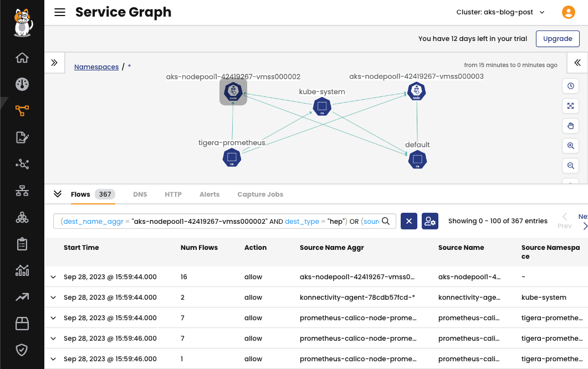Viewport: 588px width, 369px height.
Task: Switch to the HTTP tab
Action: 173,194
